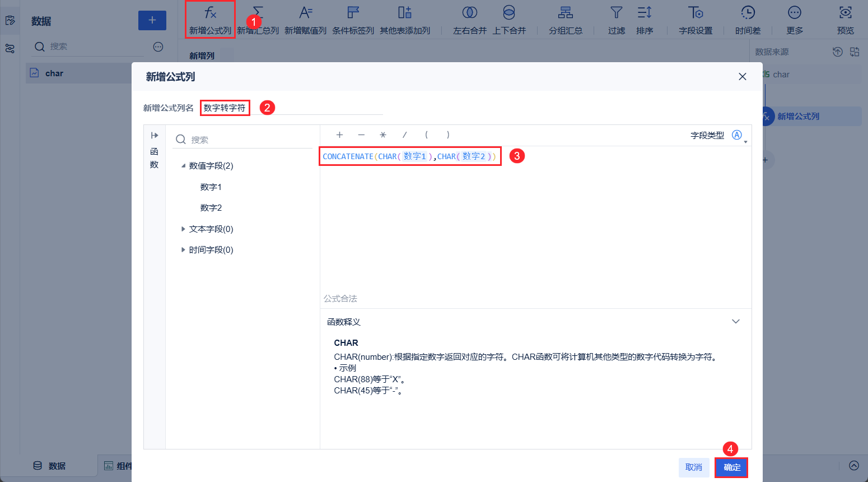Select the 其他表添加列 toolbar tool

click(405, 20)
